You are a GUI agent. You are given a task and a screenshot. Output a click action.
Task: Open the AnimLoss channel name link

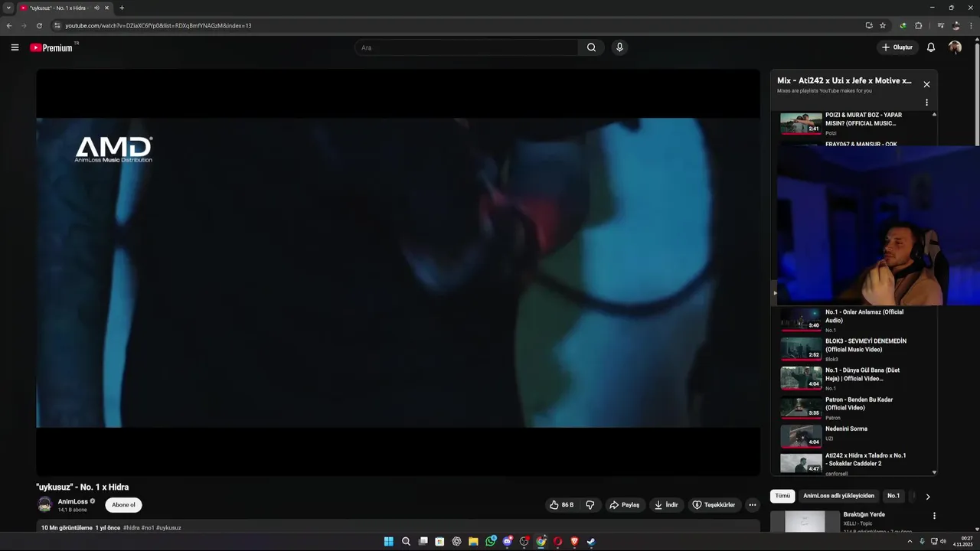[x=73, y=502]
